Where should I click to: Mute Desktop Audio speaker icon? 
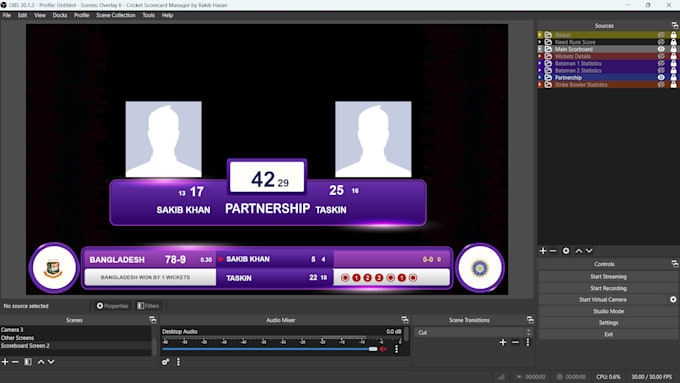(383, 349)
